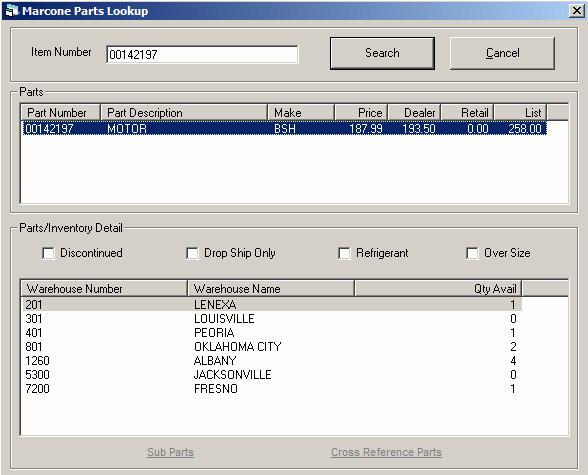This screenshot has height=475, width=588.
Task: Click the BSH make cell
Action: pyautogui.click(x=285, y=129)
